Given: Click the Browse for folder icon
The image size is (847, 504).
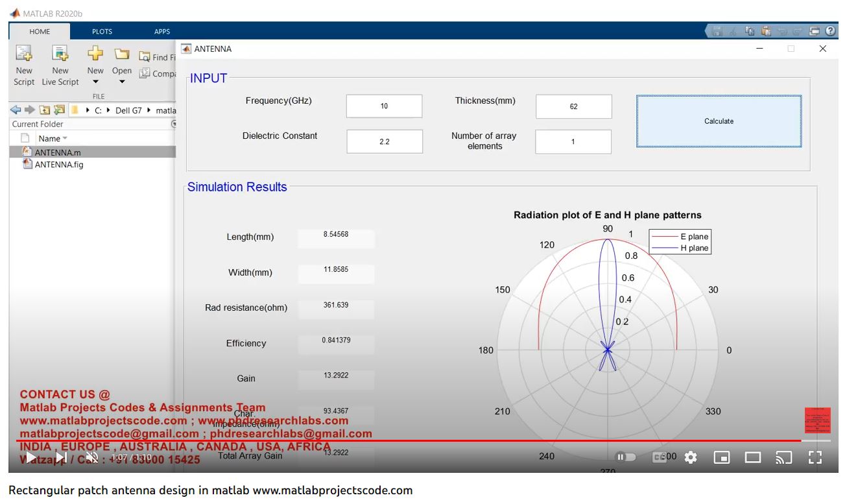Looking at the screenshot, I should [x=59, y=110].
